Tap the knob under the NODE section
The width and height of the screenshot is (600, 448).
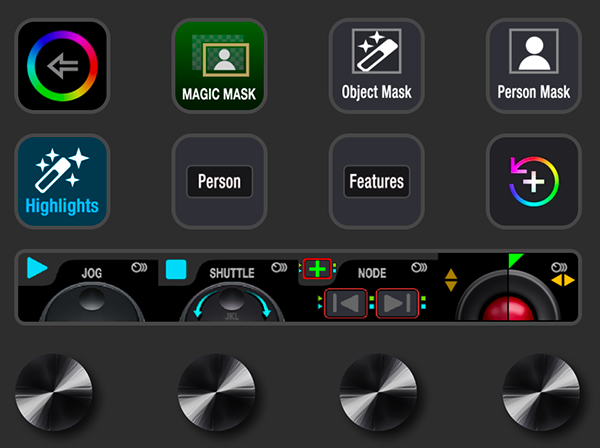pyautogui.click(x=378, y=392)
